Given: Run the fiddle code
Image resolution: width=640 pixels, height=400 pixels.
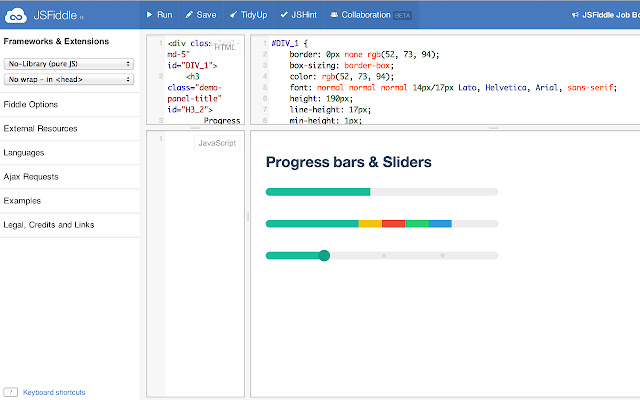Looking at the screenshot, I should (159, 15).
